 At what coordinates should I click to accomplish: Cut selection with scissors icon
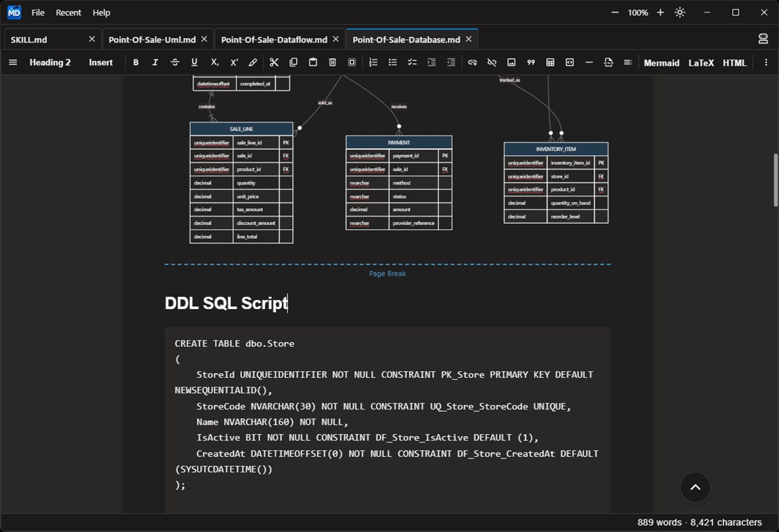pyautogui.click(x=274, y=63)
